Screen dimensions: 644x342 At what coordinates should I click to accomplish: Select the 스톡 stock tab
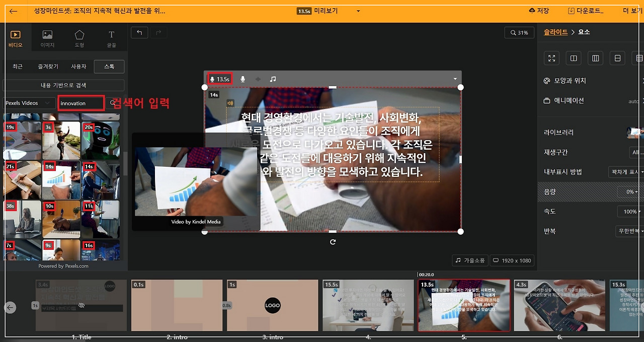point(109,66)
